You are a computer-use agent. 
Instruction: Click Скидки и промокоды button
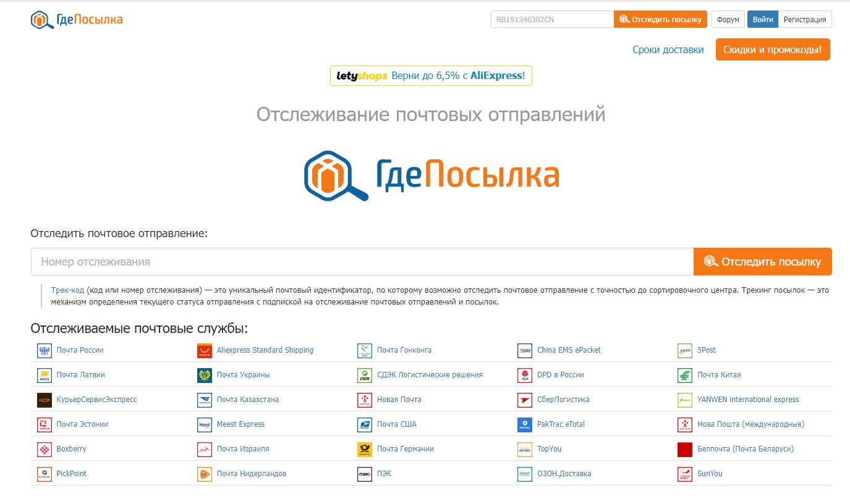click(x=773, y=49)
